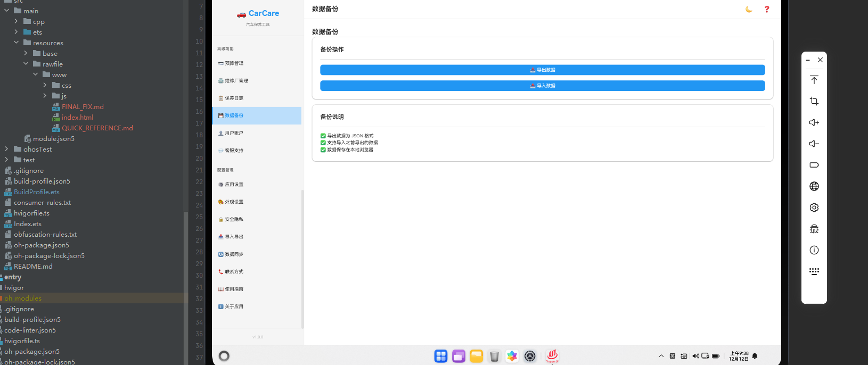Open 导入导出 sidebar item
Image resolution: width=868 pixels, height=365 pixels.
point(257,237)
